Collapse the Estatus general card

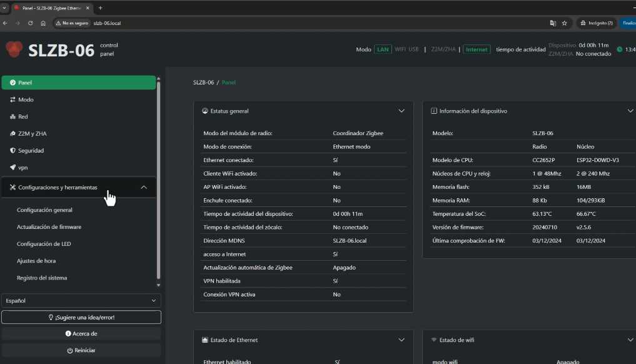coord(401,111)
